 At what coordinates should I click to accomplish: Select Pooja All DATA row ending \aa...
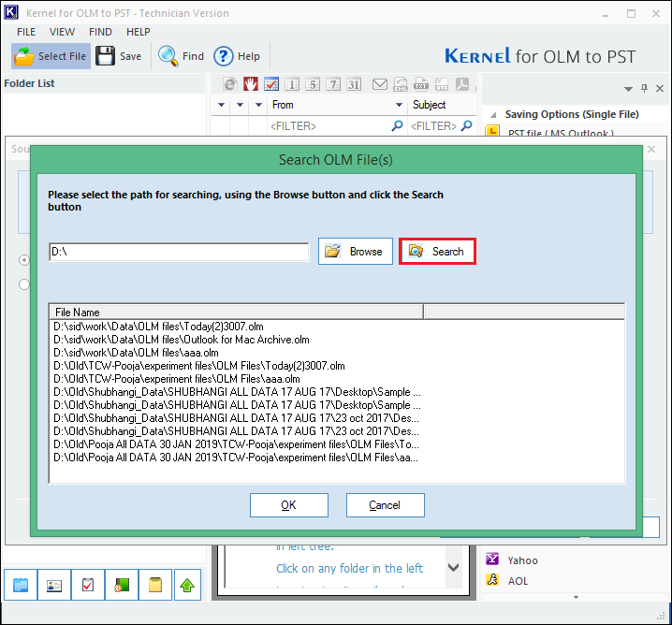pos(236,458)
